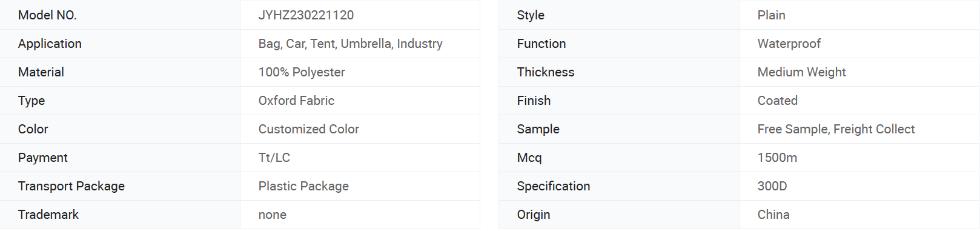Image resolution: width=980 pixels, height=231 pixels.
Task: Select the model number JYHZ230221120
Action: click(x=306, y=15)
